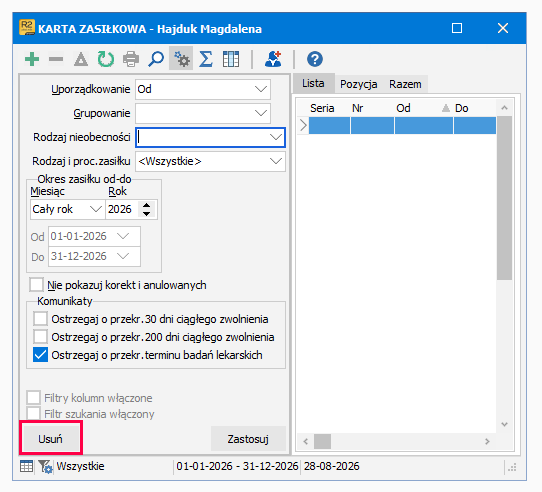Click the table columns layout icon
This screenshot has width=542, height=492.
pos(231,59)
